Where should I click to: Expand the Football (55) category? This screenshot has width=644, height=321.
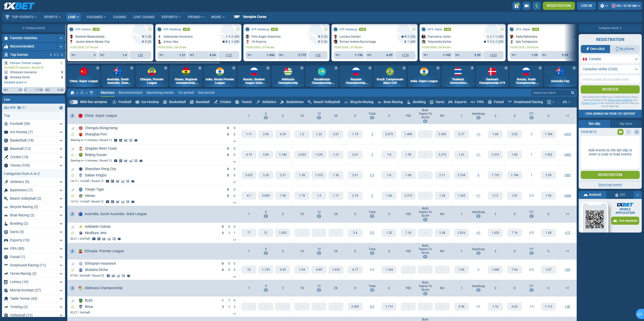(61, 124)
